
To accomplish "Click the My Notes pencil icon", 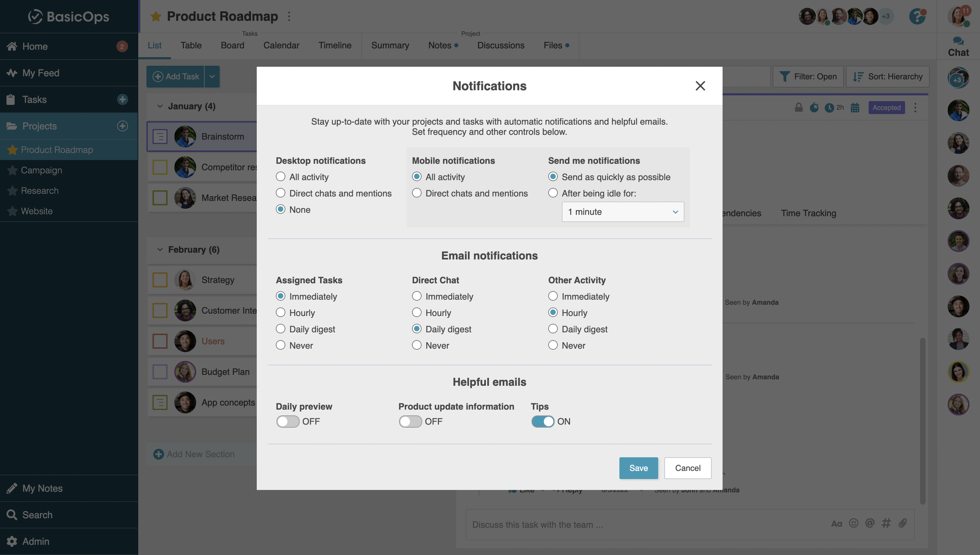I will pyautogui.click(x=12, y=488).
